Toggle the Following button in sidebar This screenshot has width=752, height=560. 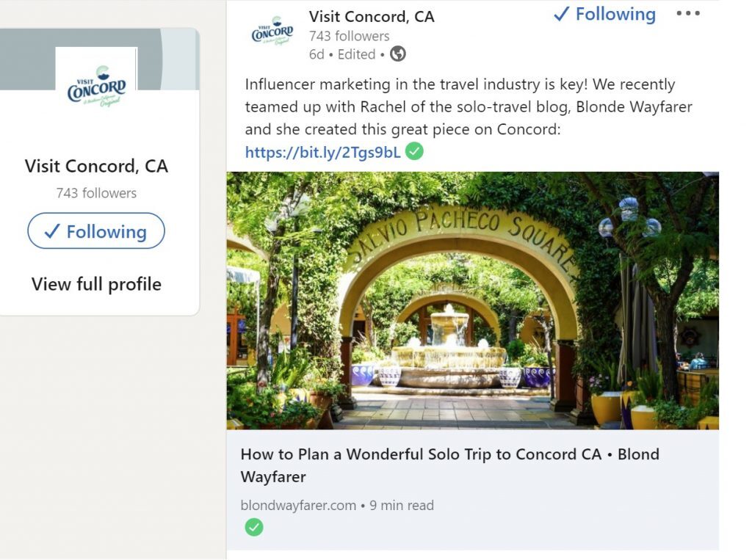pos(96,232)
